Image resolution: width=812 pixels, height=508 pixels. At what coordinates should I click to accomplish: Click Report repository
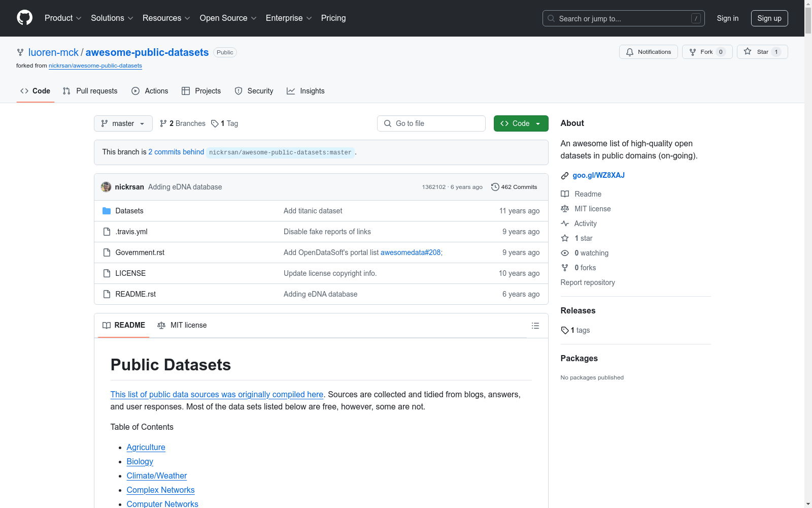588,282
